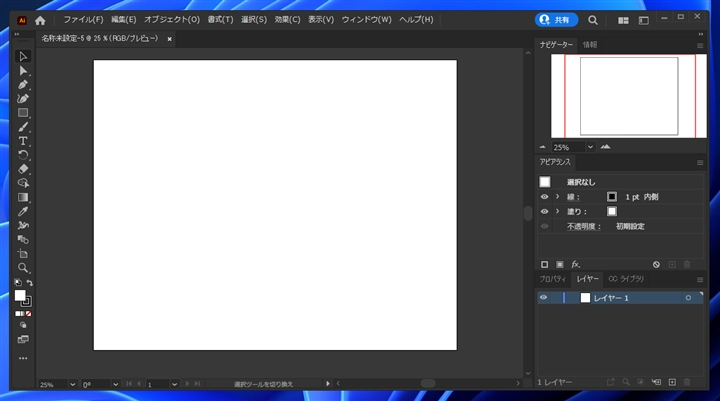Switch to the プロパティ tab

click(x=553, y=279)
